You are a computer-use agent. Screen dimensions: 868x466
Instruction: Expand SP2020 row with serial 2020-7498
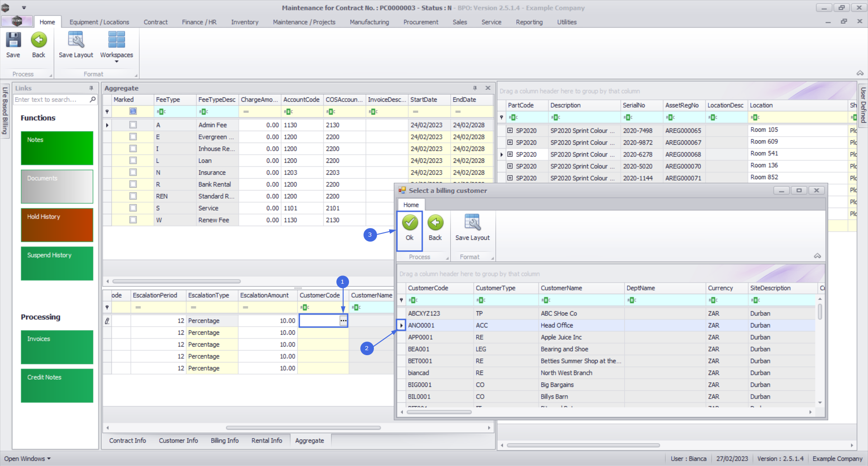tap(510, 130)
